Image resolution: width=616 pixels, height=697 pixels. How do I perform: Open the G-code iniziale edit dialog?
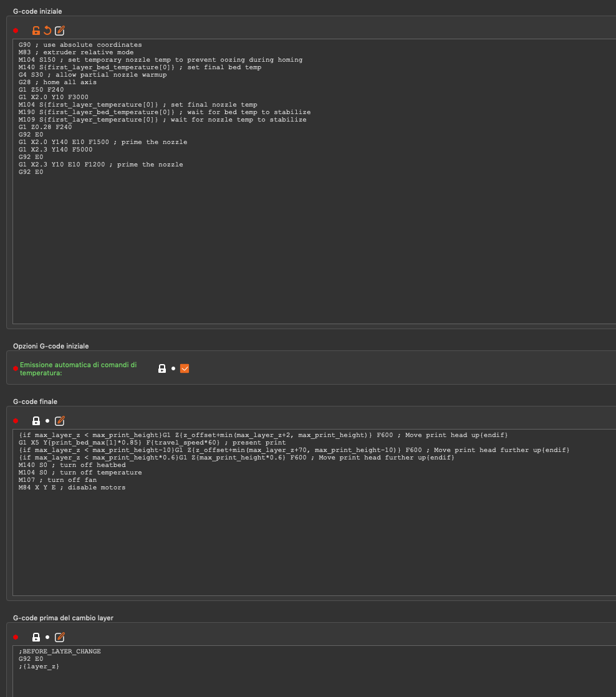60,31
